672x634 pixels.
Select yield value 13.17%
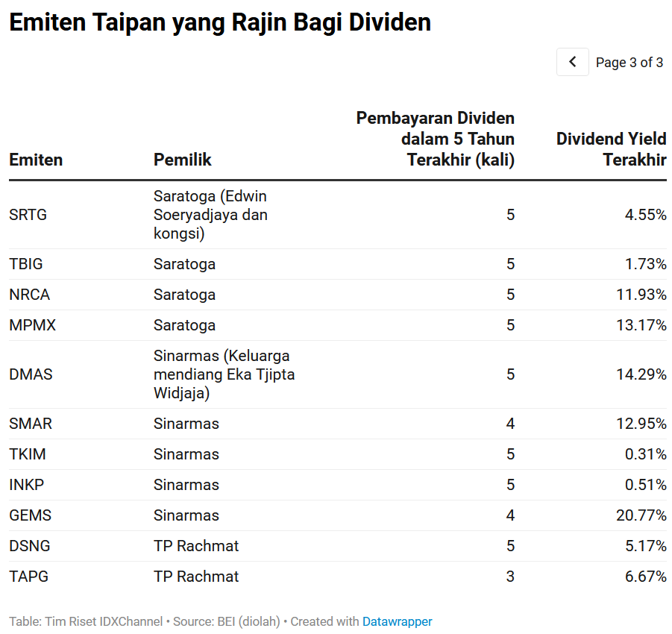click(x=641, y=325)
